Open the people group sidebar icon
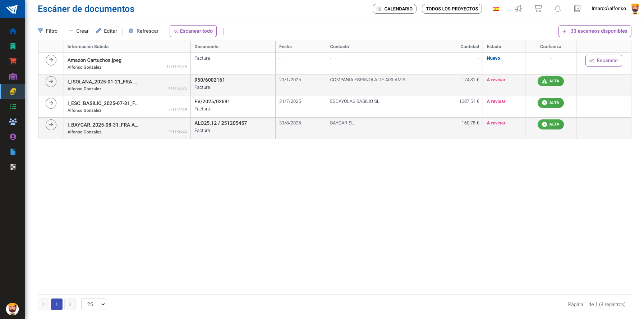 [x=13, y=122]
